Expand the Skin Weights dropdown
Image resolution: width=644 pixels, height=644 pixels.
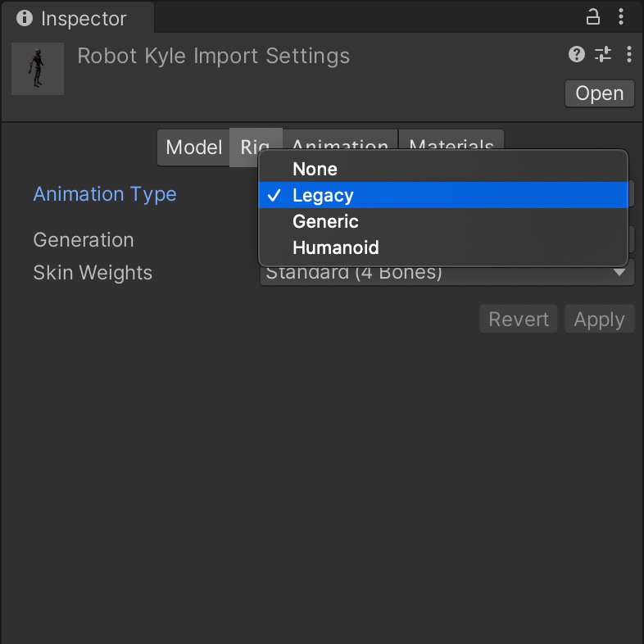(x=447, y=274)
